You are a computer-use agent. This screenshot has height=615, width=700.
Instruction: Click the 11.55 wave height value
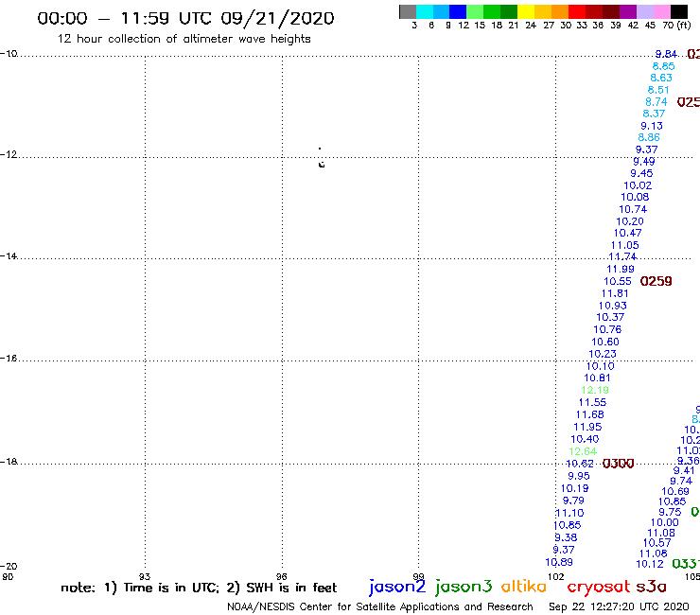(x=592, y=402)
